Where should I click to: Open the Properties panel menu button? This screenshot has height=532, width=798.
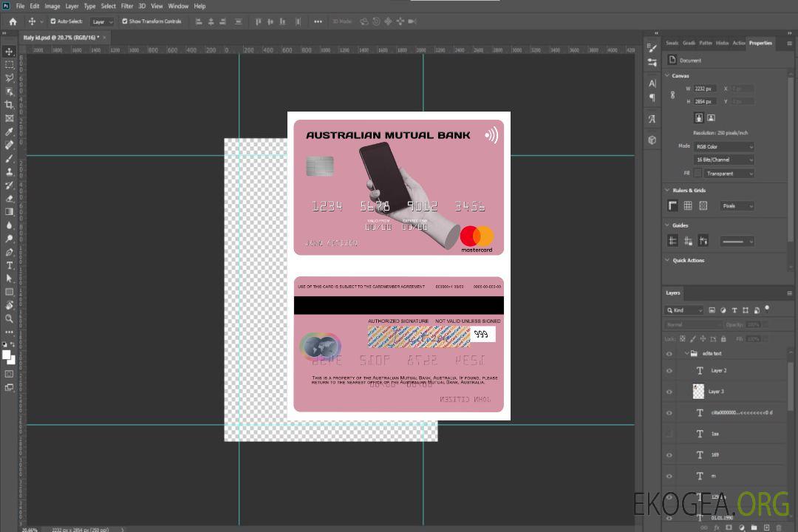point(789,44)
